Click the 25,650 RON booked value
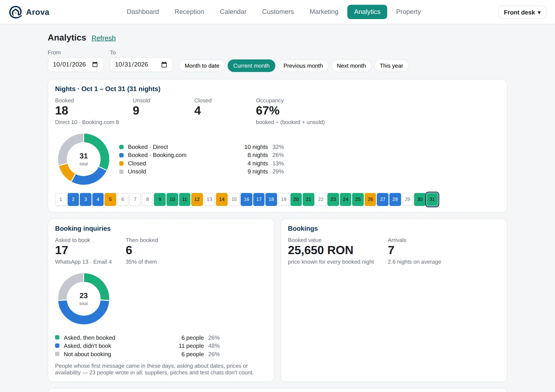Screen dimensions: 555x392 click(x=321, y=250)
